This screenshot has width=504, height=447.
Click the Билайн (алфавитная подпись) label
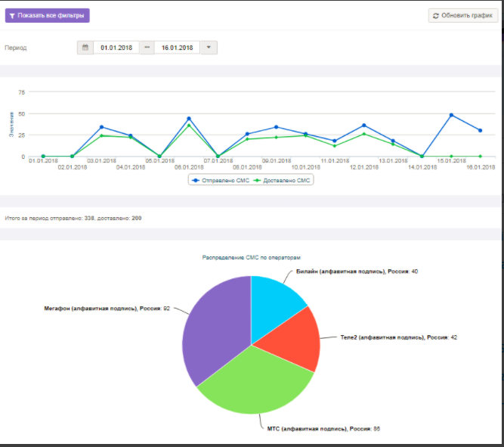[x=357, y=272]
